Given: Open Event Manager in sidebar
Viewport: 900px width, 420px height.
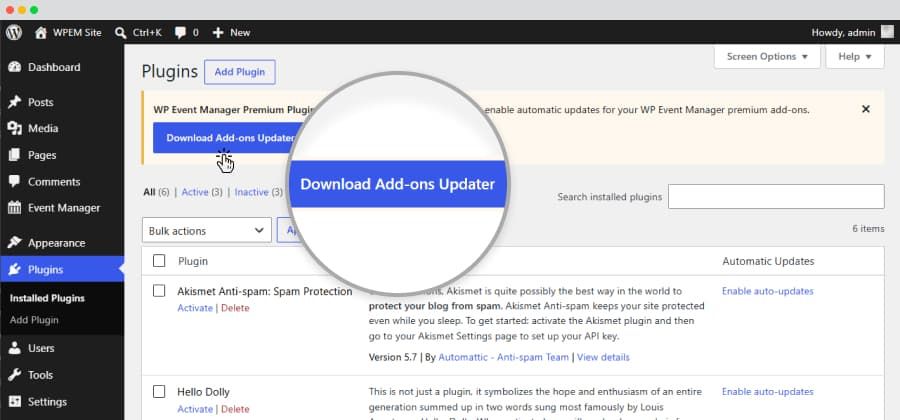Looking at the screenshot, I should point(62,208).
